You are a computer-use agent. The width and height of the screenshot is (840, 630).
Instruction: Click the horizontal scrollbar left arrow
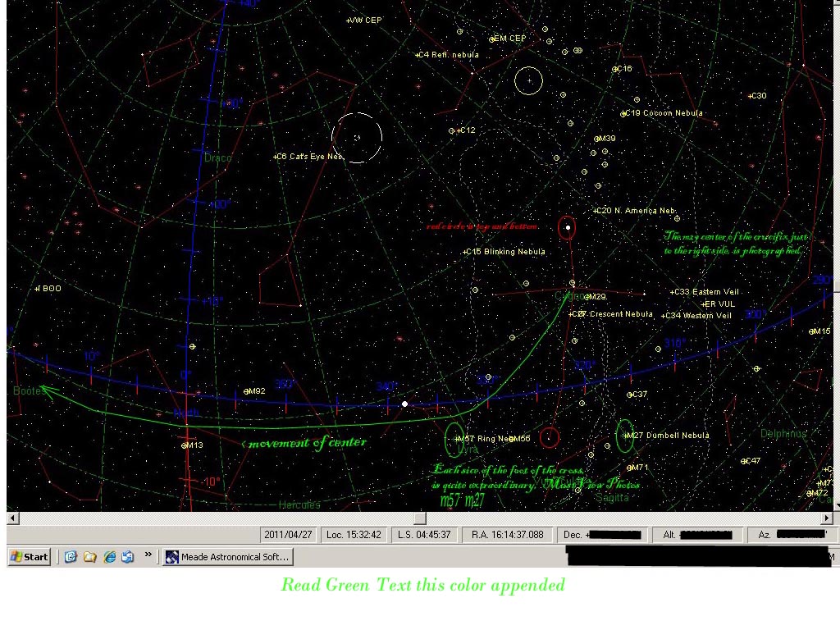12,518
